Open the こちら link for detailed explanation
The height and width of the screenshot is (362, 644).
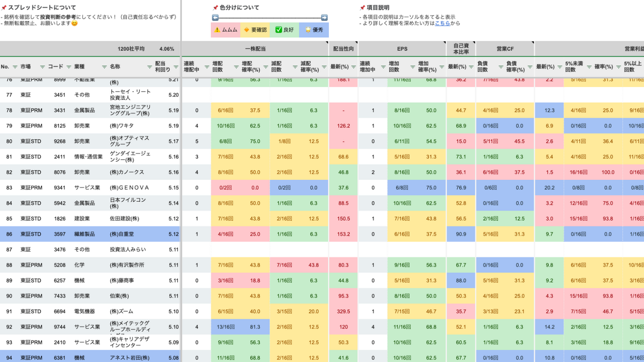443,23
